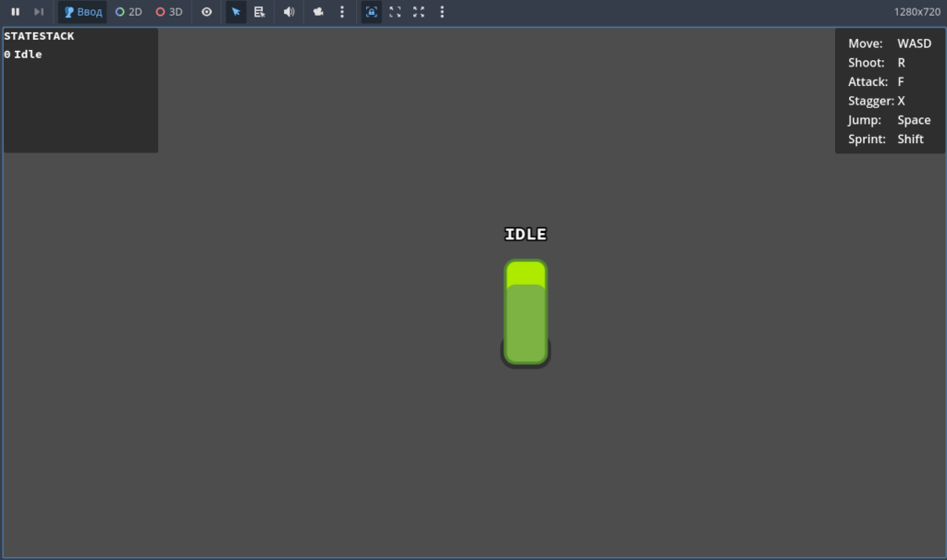Click the Shift key hint
Viewport: 947px width, 560px height.
[910, 139]
